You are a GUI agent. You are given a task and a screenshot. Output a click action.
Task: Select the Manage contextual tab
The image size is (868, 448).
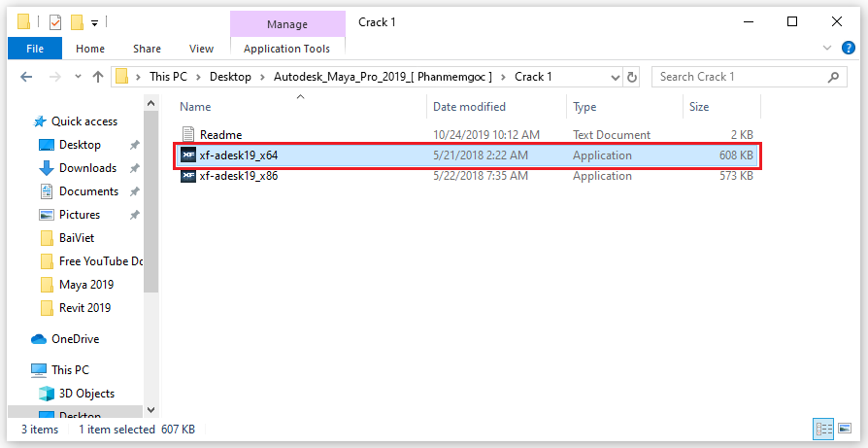click(x=286, y=24)
